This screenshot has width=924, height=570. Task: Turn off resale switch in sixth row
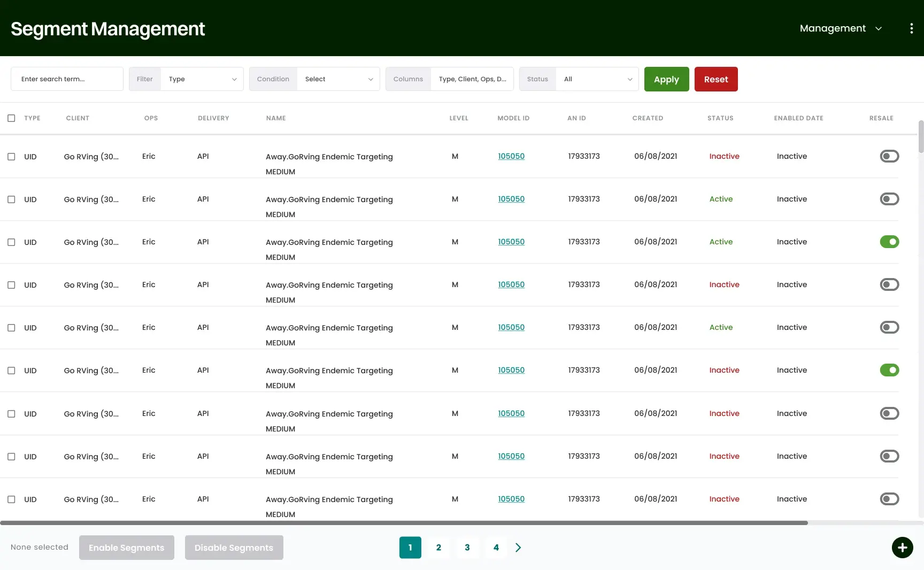pos(889,370)
